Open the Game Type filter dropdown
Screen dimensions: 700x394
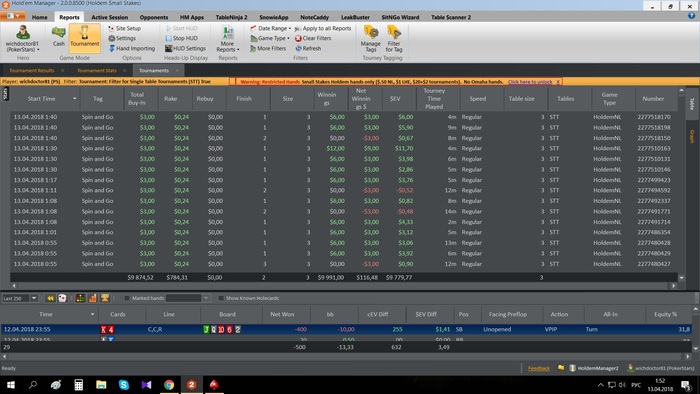tap(270, 38)
